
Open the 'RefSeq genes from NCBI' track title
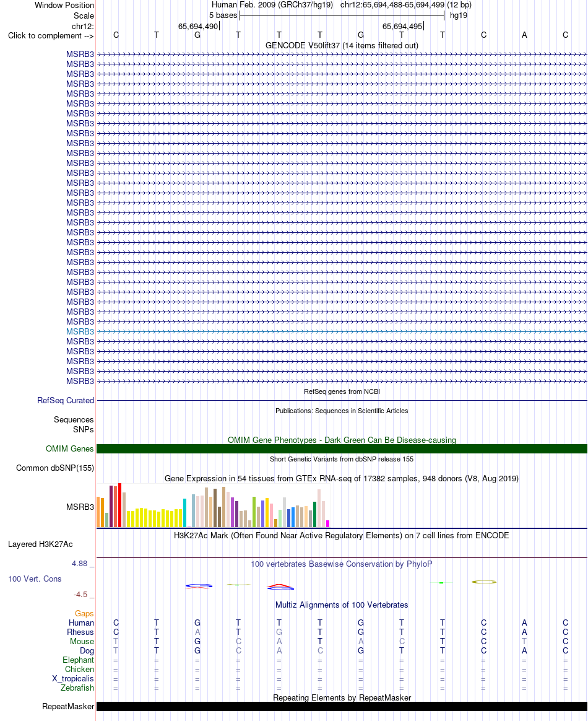pos(342,391)
